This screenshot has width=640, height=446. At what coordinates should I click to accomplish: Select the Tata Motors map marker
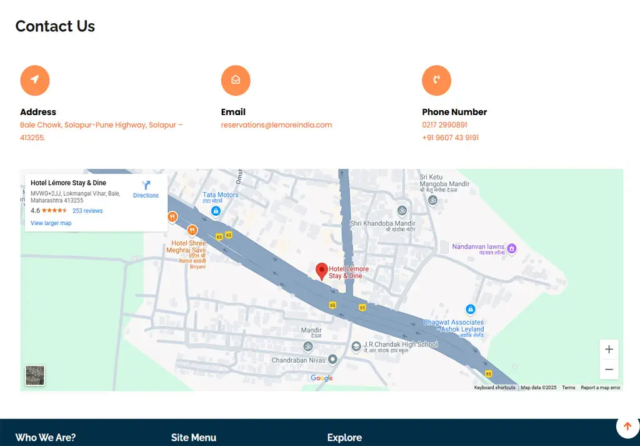coord(216,210)
